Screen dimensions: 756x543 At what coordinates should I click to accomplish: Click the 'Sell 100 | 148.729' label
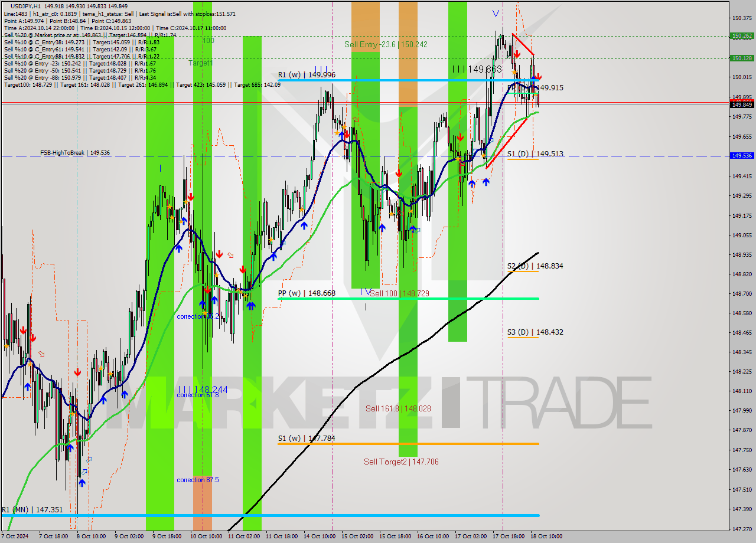[x=400, y=293]
